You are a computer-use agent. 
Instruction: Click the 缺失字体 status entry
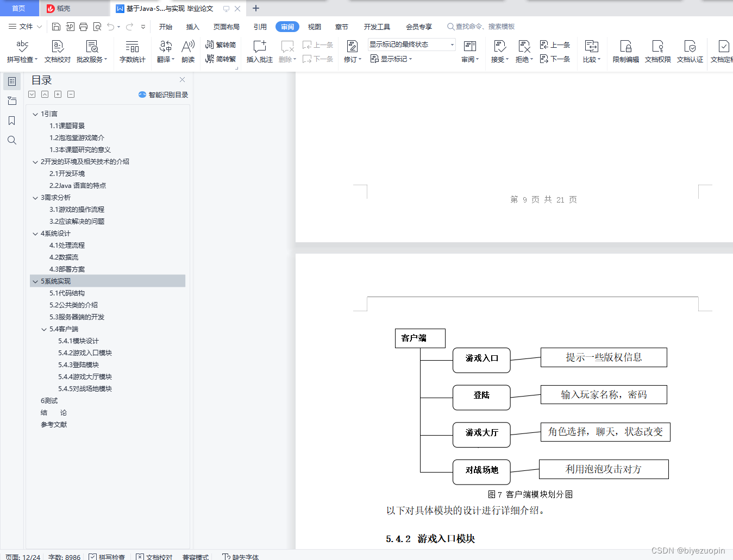[241, 557]
